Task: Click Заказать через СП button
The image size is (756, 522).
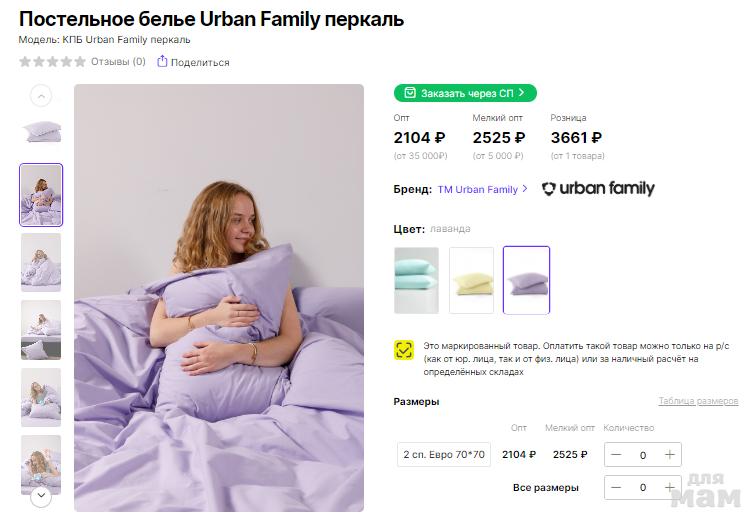Action: pyautogui.click(x=465, y=93)
